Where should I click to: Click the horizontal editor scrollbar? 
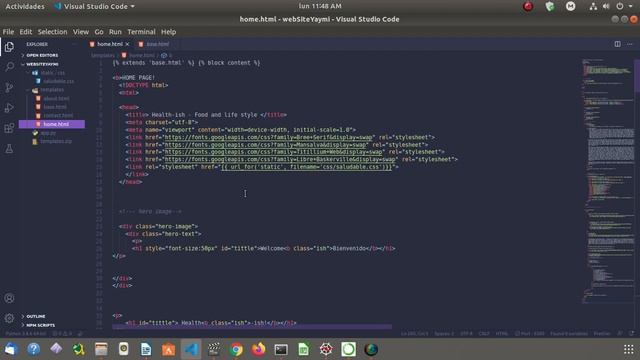[252, 327]
